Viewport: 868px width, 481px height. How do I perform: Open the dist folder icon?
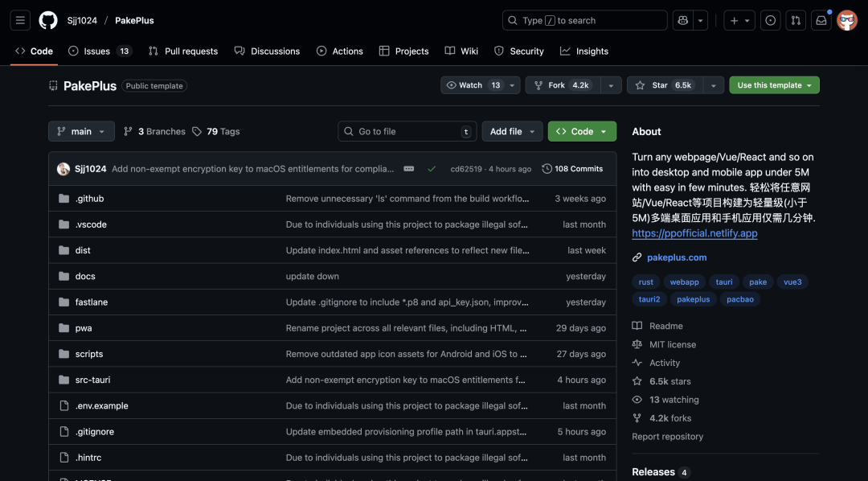pos(63,250)
